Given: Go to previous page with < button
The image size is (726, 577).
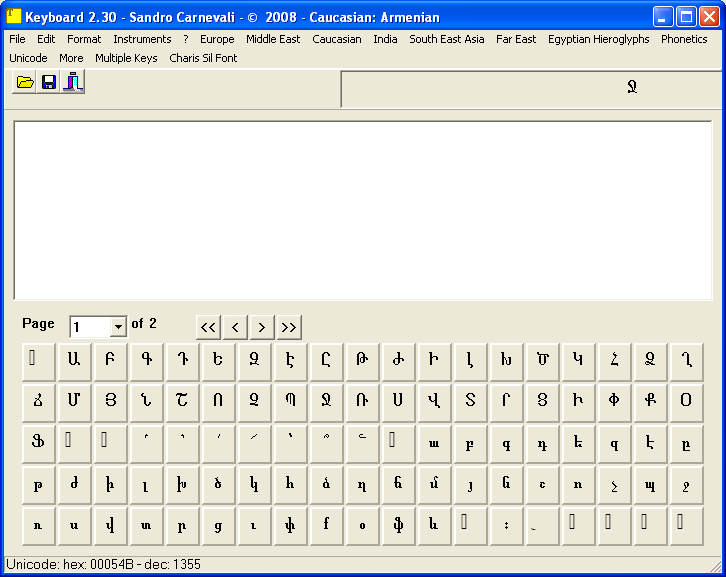Looking at the screenshot, I should tap(235, 327).
